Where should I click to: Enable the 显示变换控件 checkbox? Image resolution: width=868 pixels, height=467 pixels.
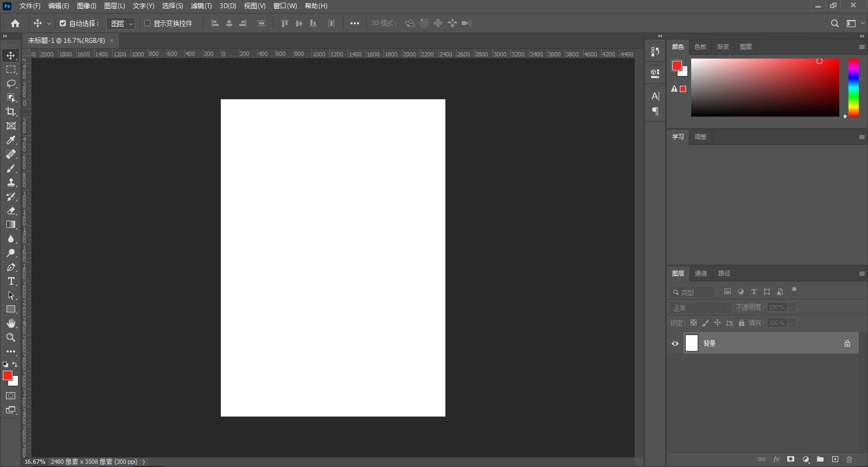click(147, 23)
